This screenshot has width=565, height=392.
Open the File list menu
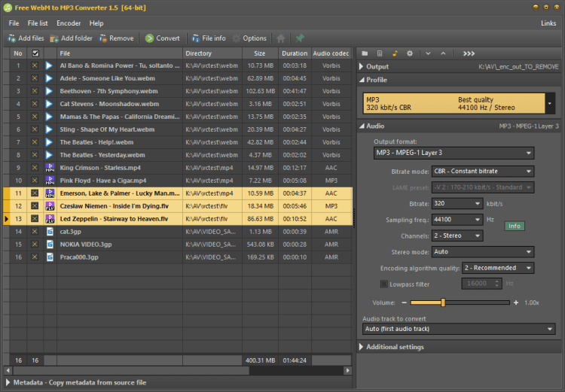coord(38,23)
